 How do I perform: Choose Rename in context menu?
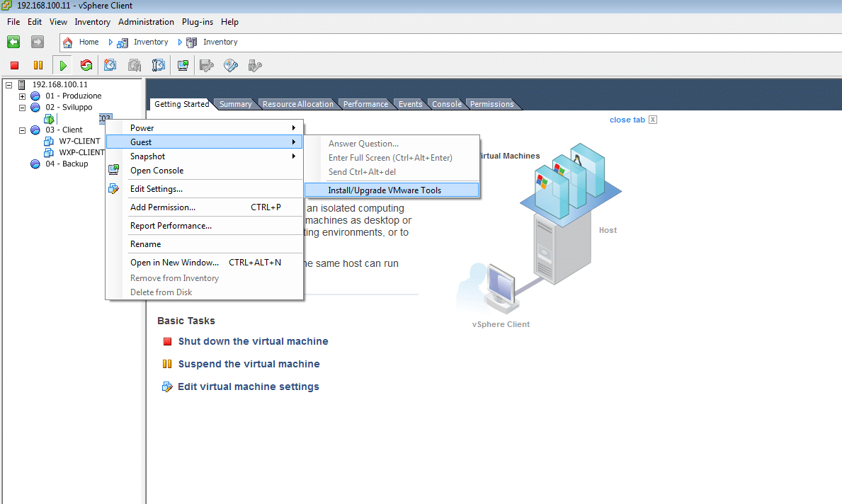click(x=205, y=244)
